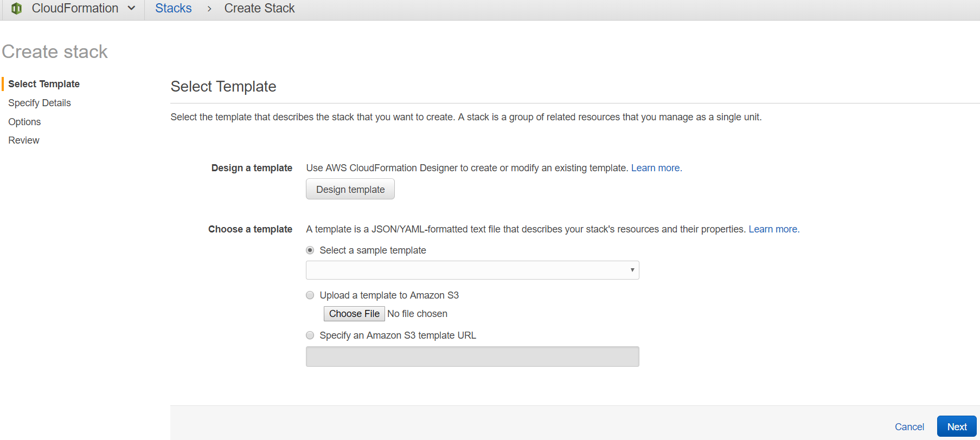Click the Design template button
This screenshot has width=980, height=440.
[350, 189]
